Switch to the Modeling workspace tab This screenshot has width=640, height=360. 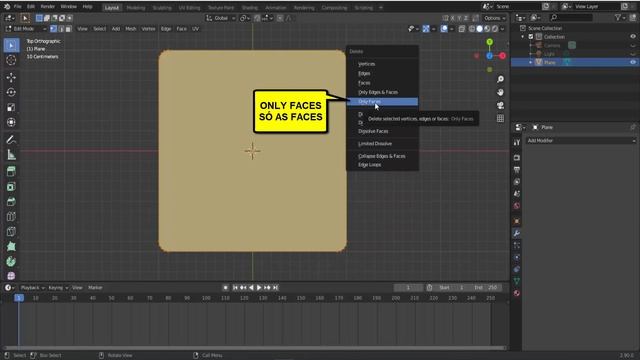pyautogui.click(x=136, y=8)
